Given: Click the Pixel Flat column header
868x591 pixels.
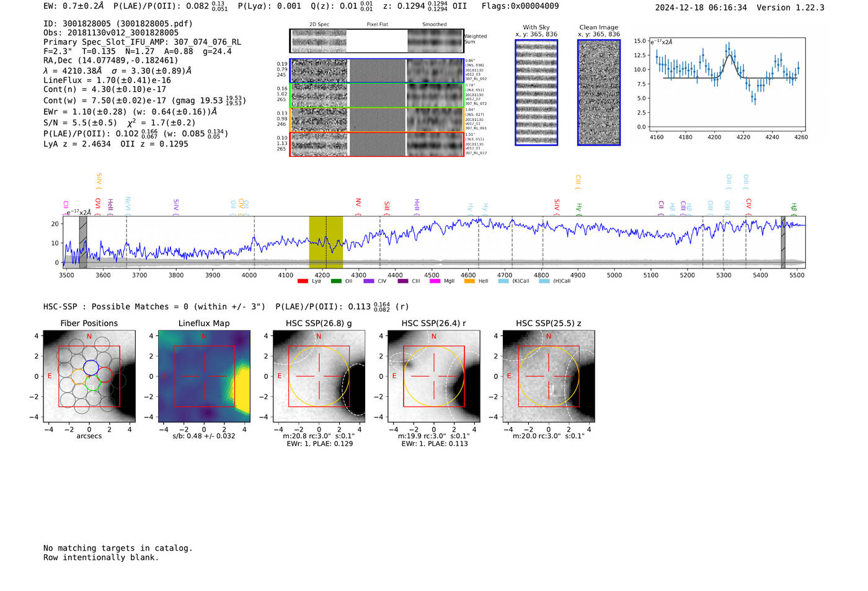Looking at the screenshot, I should pos(377,24).
